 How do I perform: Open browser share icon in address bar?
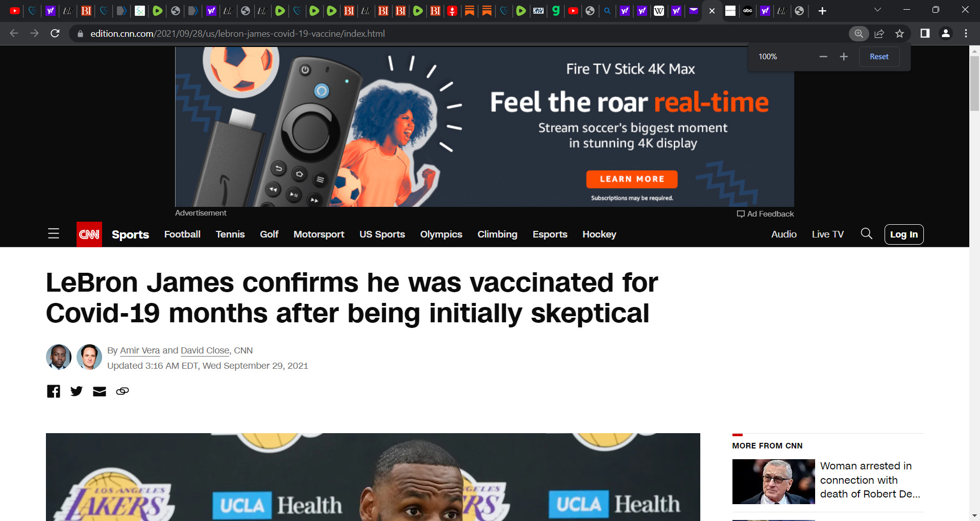pos(879,34)
